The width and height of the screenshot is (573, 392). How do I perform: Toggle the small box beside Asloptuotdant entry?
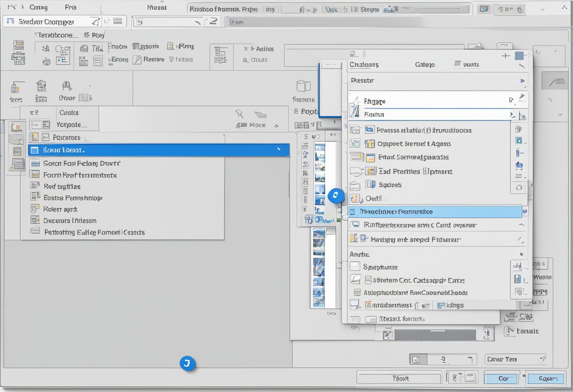(x=357, y=293)
